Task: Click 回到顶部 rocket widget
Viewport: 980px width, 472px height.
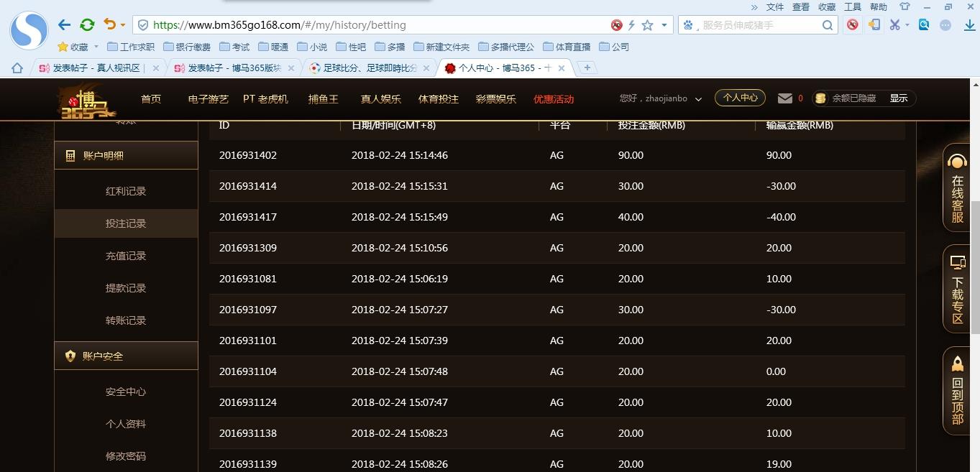Action: (x=958, y=391)
